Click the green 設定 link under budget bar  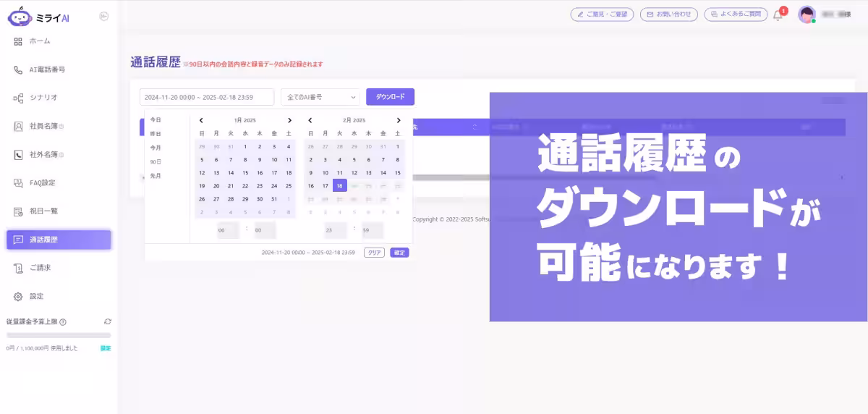pos(106,348)
